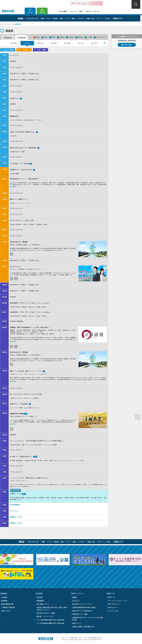Select the 3/3 (月) date

pyautogui.click(x=14, y=43)
